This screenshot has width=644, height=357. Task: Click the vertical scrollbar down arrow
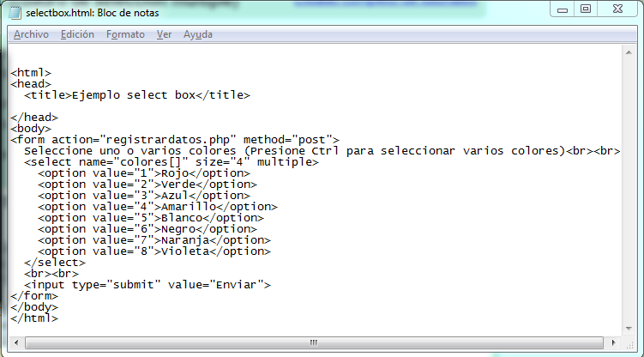click(629, 328)
